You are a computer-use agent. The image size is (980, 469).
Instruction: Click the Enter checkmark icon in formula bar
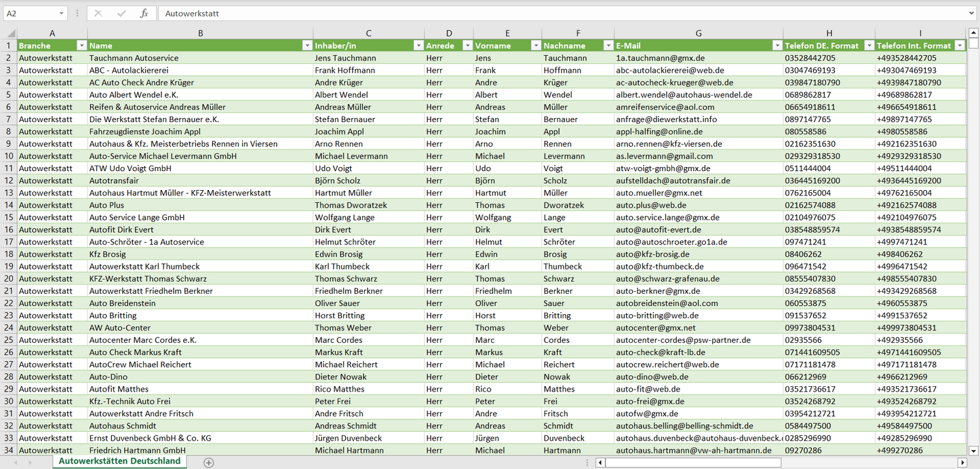pyautogui.click(x=121, y=14)
